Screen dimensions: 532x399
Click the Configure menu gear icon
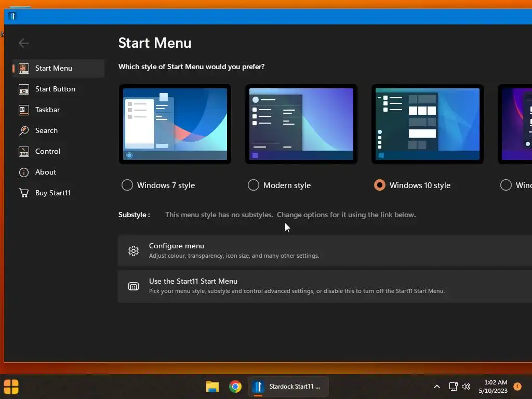pyautogui.click(x=134, y=251)
